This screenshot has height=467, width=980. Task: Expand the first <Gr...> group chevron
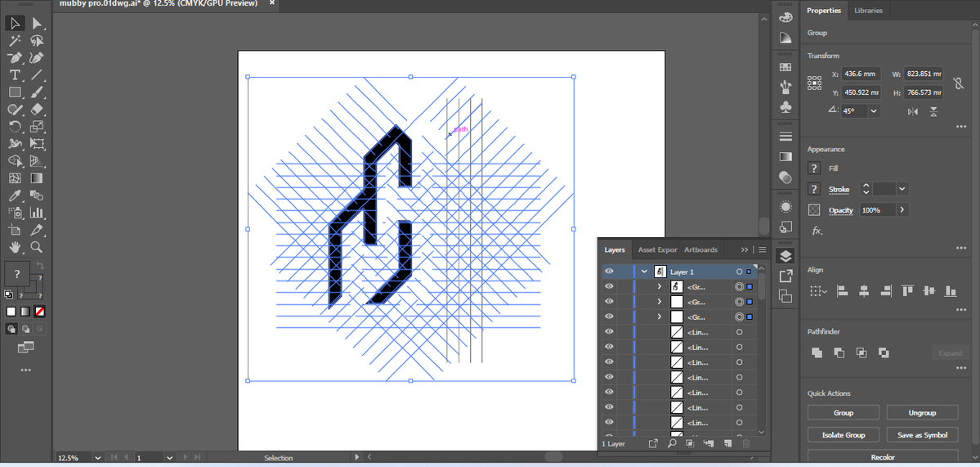coord(659,286)
